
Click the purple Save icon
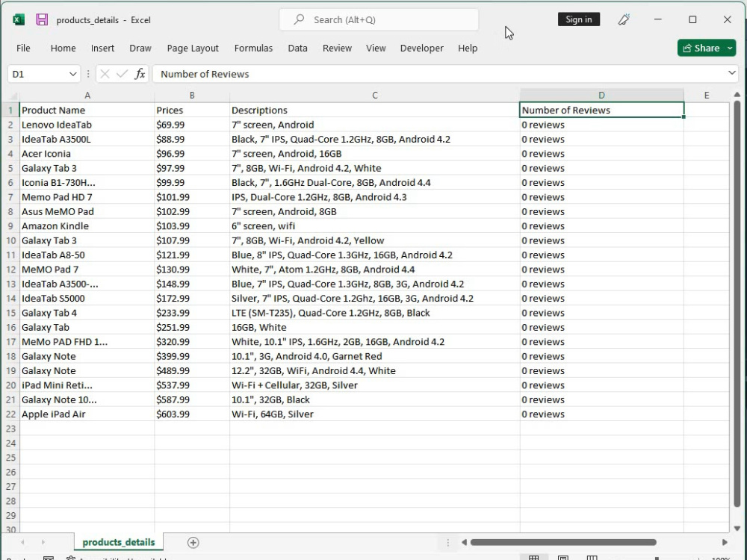point(42,19)
